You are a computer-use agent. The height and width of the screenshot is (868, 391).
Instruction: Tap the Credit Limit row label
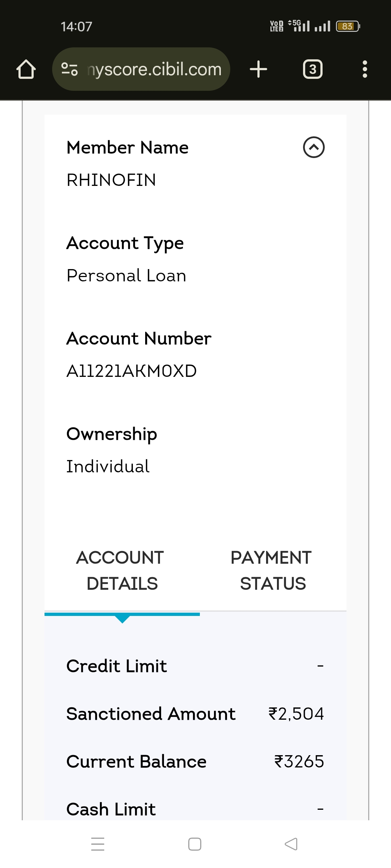pos(117,666)
